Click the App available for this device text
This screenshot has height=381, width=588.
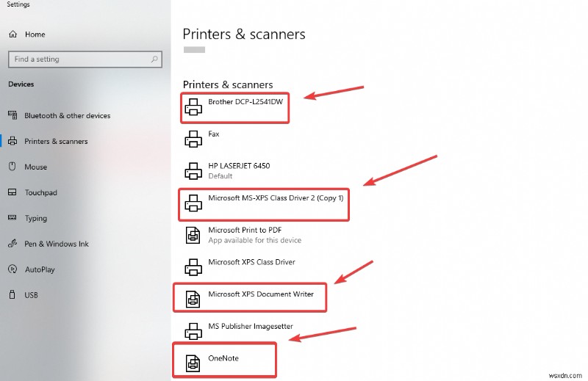coord(254,240)
